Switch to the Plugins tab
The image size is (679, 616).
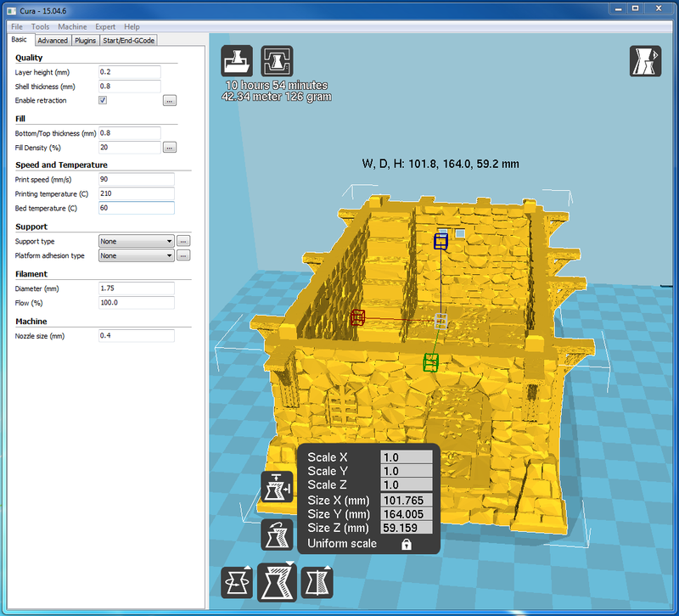(86, 40)
